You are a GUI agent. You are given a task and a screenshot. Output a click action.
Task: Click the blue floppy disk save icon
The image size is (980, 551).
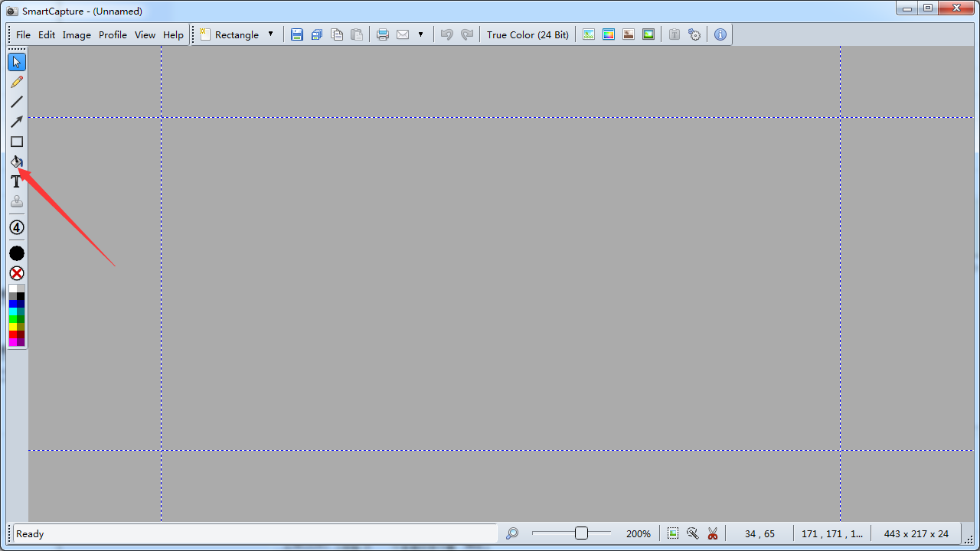297,34
